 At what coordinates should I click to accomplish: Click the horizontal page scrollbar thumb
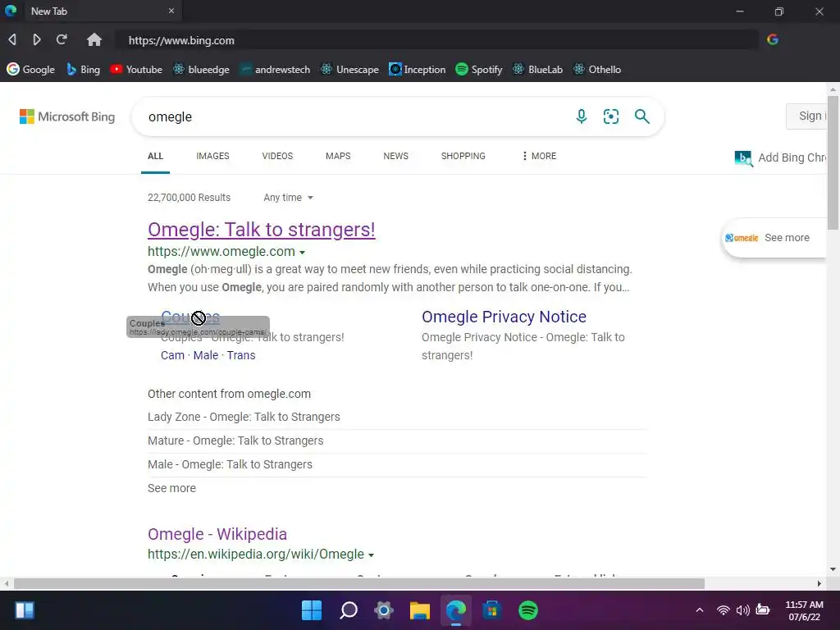(359, 583)
